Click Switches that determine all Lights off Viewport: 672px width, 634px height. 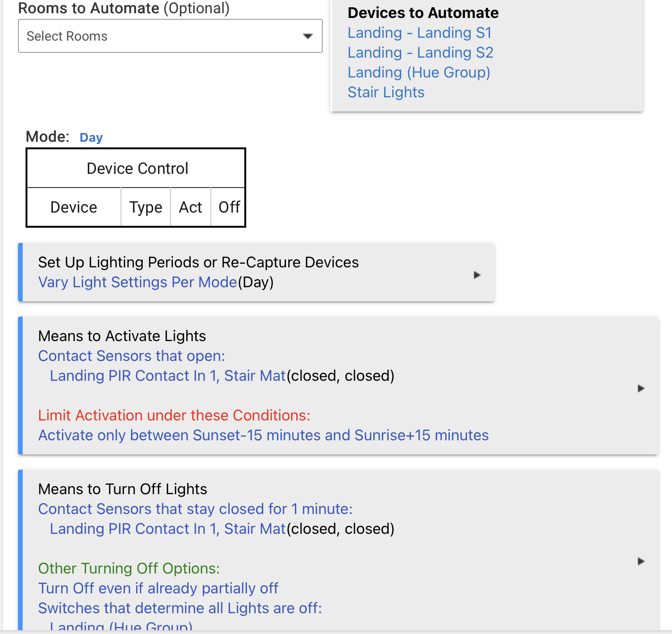[x=180, y=608]
